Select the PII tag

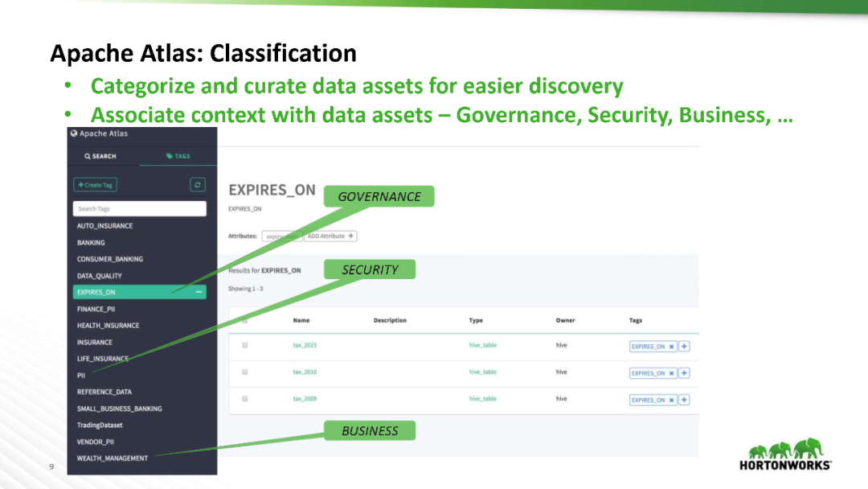tap(81, 376)
